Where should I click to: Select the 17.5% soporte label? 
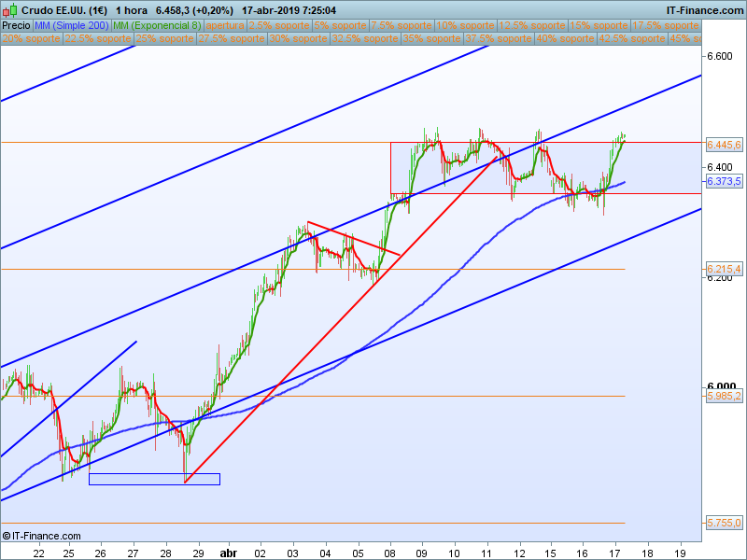coord(666,25)
